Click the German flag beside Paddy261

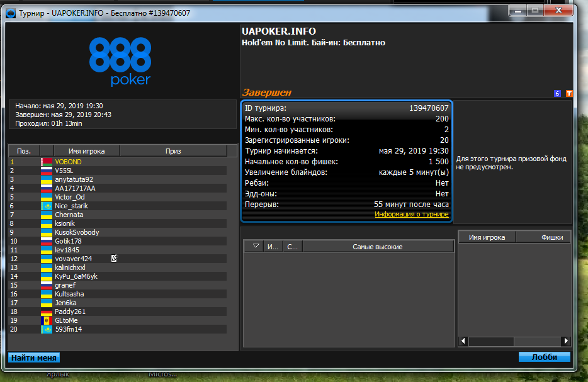pos(47,312)
